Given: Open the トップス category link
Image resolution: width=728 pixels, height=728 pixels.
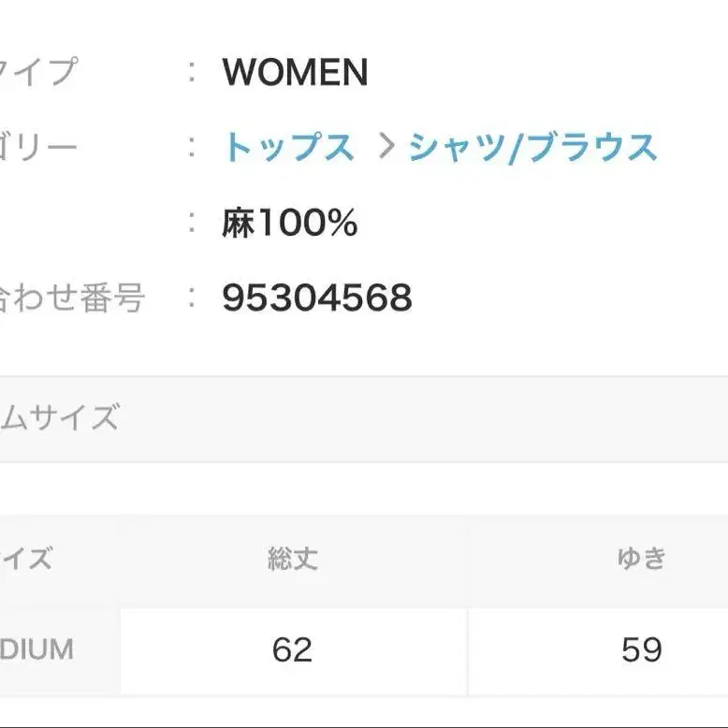Looking at the screenshot, I should point(288,148).
